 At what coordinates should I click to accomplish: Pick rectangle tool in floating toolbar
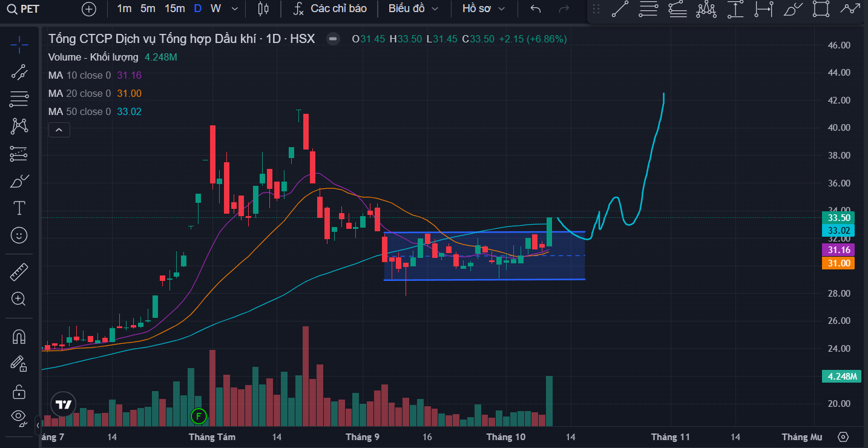coord(821,9)
